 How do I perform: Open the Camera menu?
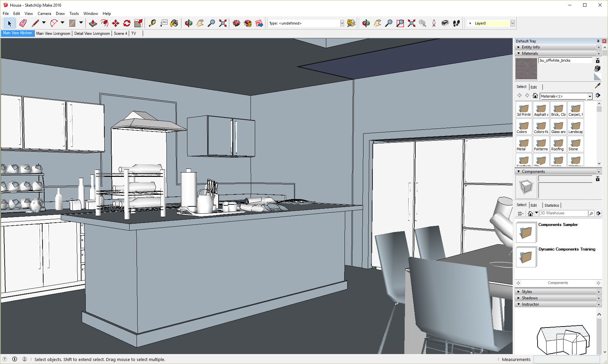(x=44, y=14)
